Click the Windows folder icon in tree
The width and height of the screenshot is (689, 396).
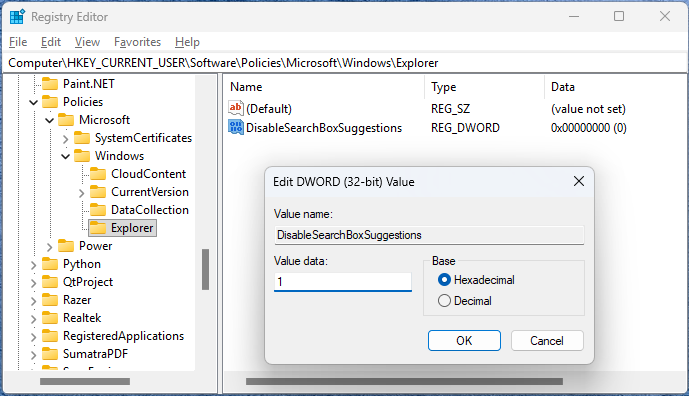pyautogui.click(x=82, y=156)
